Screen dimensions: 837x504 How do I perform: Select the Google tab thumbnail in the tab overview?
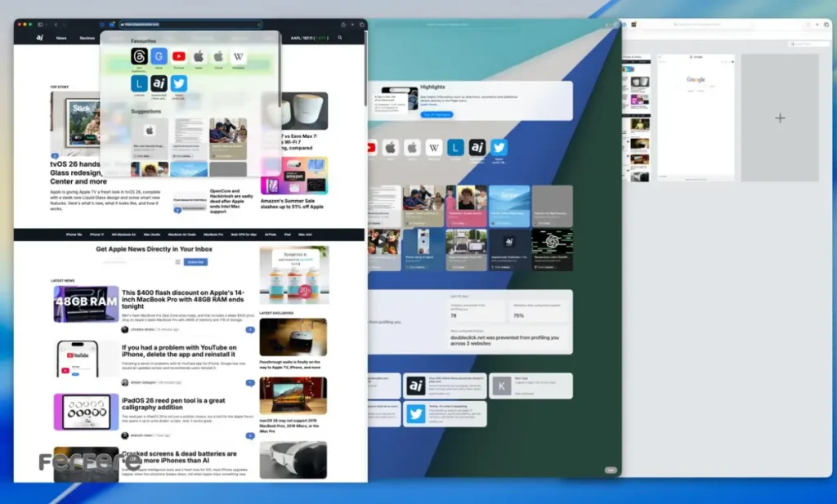tap(696, 116)
